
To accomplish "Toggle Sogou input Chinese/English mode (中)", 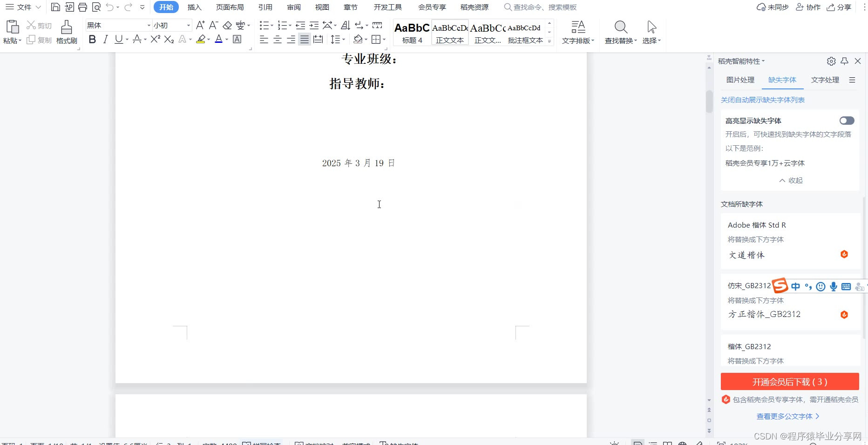I will (x=795, y=286).
